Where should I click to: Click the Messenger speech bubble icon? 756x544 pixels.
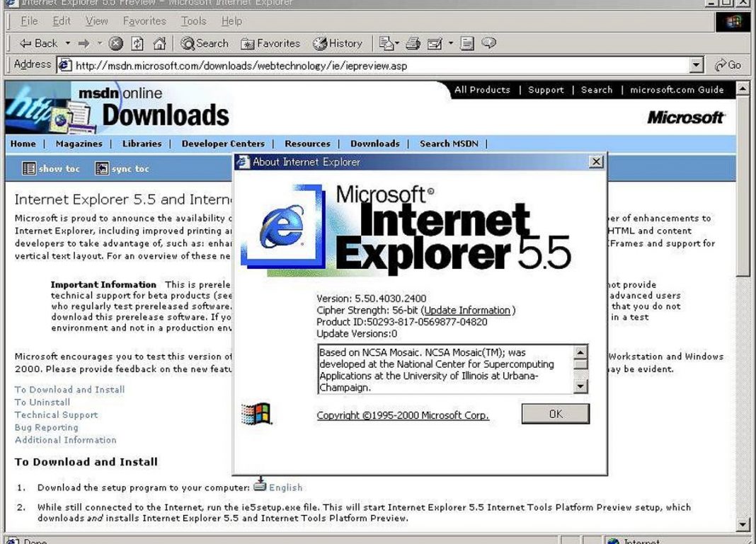(488, 43)
